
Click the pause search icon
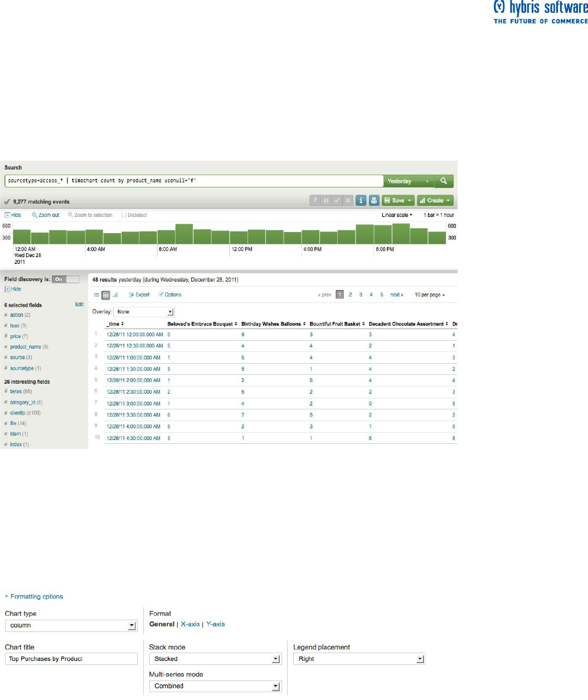click(x=327, y=200)
